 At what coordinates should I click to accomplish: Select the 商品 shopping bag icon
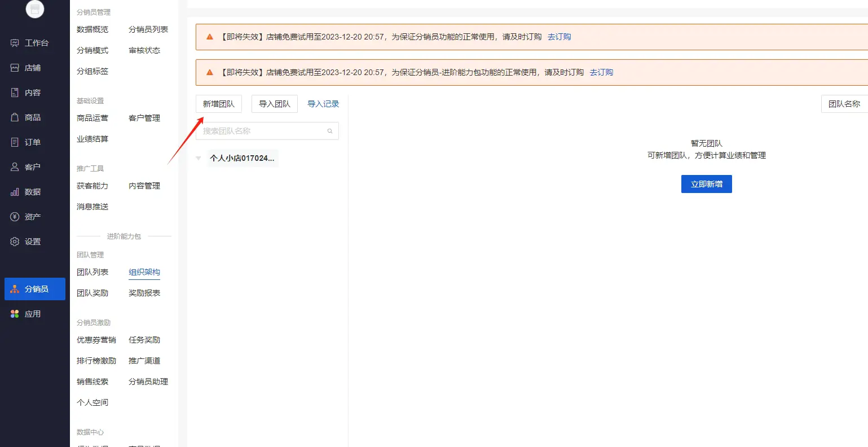pyautogui.click(x=15, y=117)
